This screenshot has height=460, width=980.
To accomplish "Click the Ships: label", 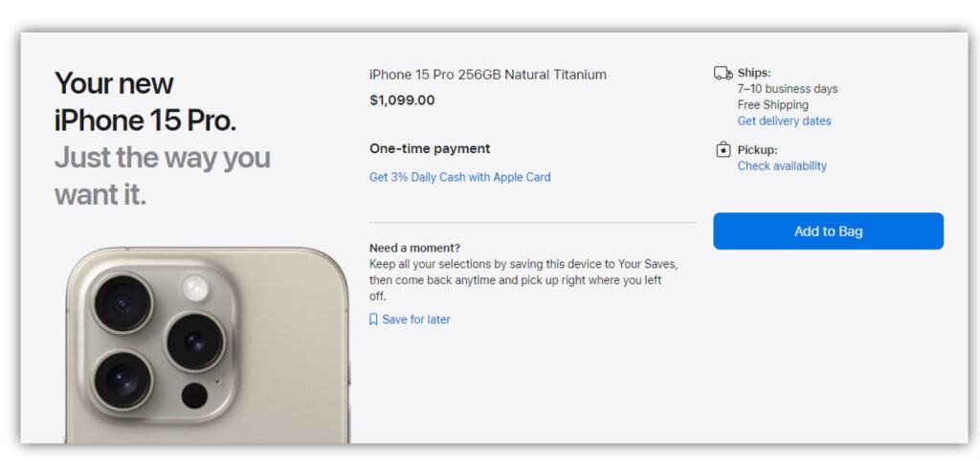I will coord(754,73).
